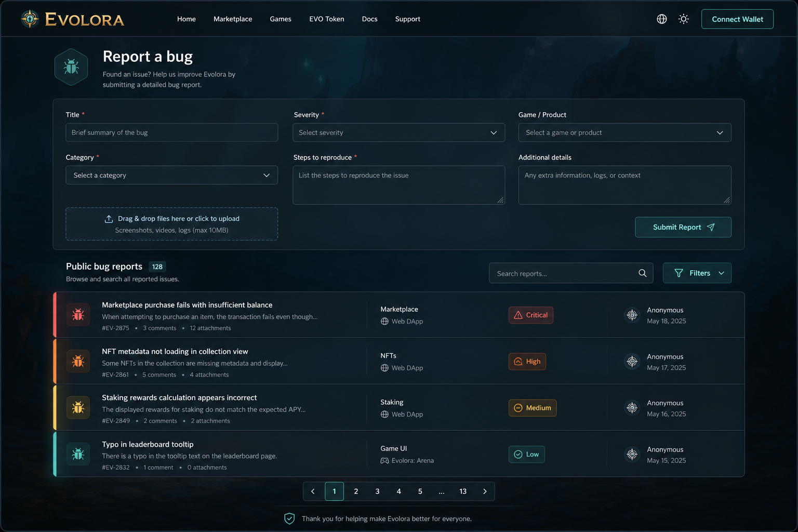
Task: Click the Steps to reproduce text area
Action: 398,185
